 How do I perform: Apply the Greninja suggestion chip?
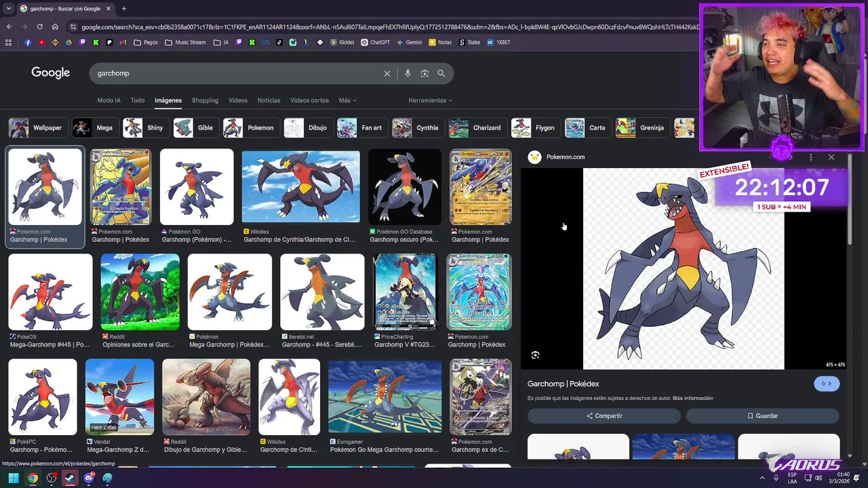tap(642, 127)
